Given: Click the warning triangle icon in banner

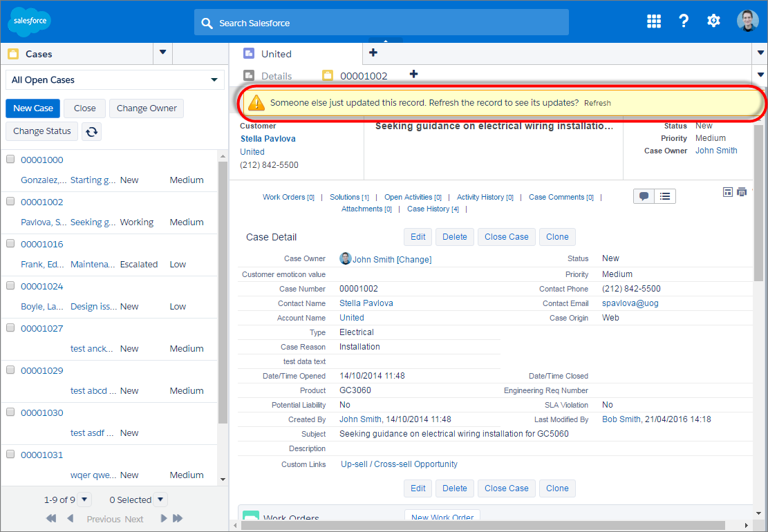Looking at the screenshot, I should 256,103.
